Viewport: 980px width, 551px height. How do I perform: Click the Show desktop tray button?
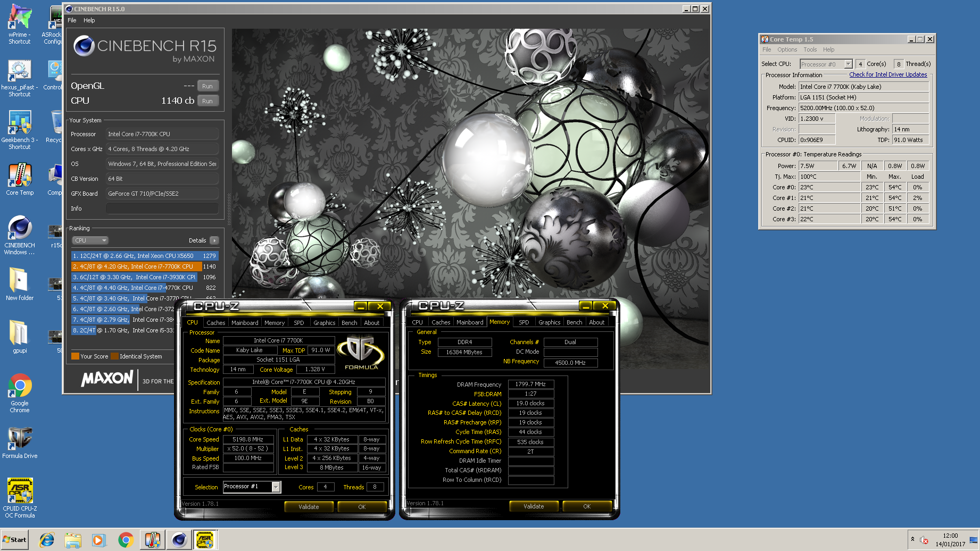(x=974, y=540)
